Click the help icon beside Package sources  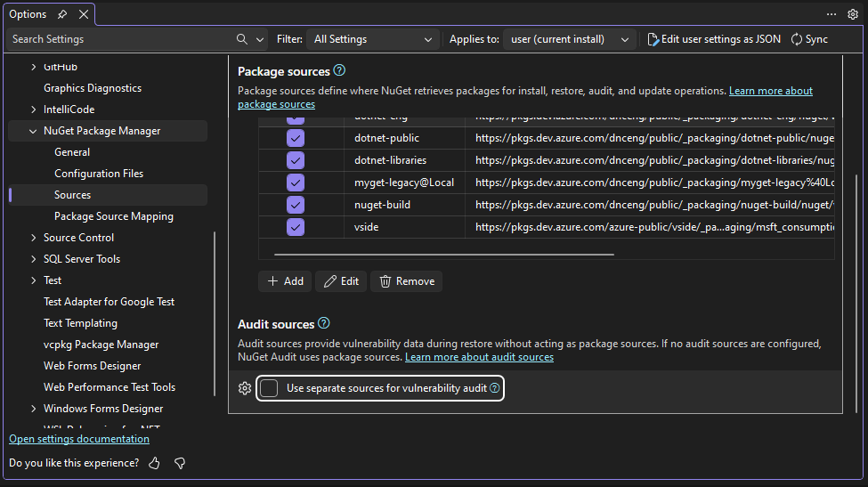point(339,70)
